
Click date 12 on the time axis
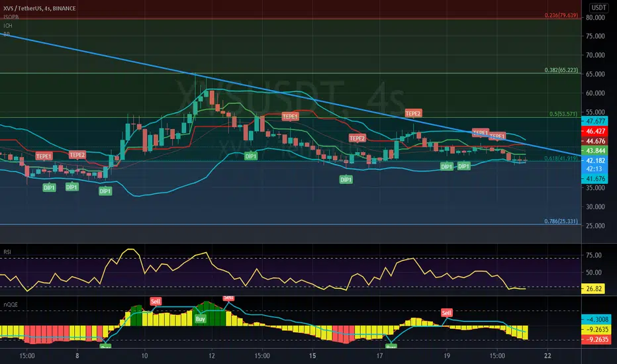[212, 356]
